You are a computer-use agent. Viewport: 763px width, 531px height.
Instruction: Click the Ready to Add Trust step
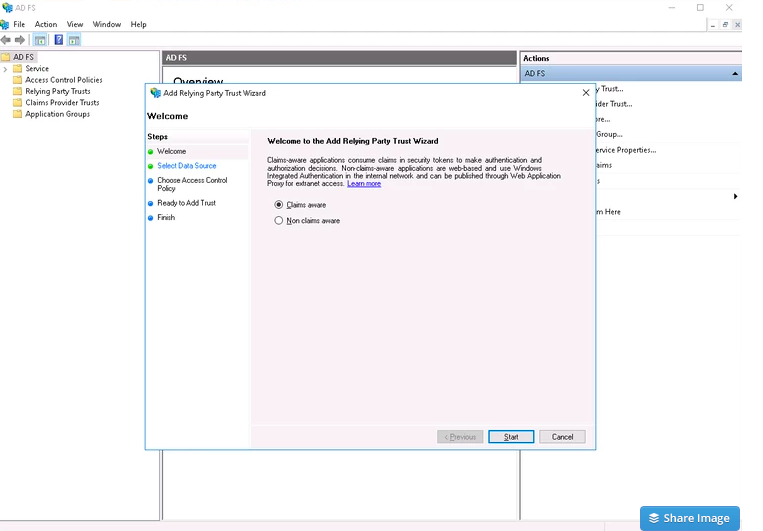(x=186, y=203)
